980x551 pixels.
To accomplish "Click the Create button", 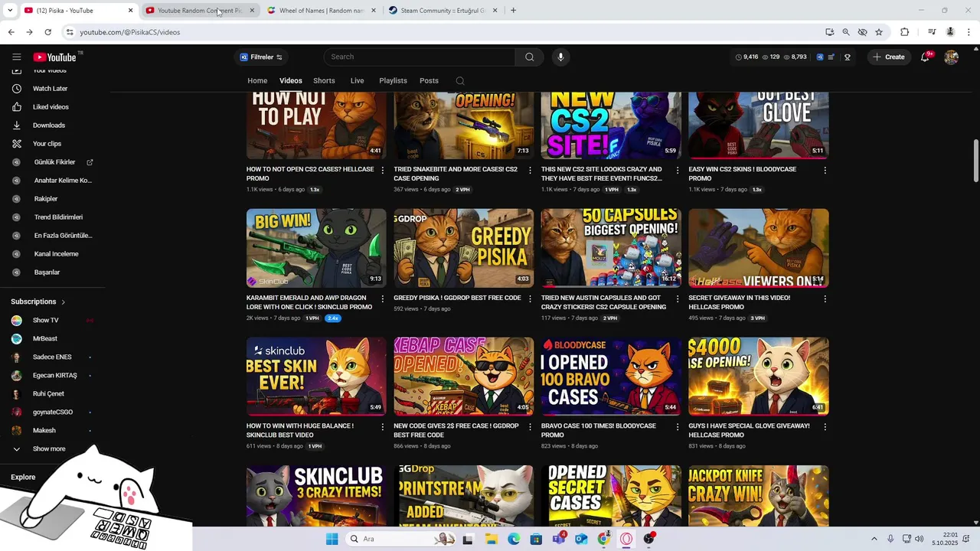I will pyautogui.click(x=889, y=57).
